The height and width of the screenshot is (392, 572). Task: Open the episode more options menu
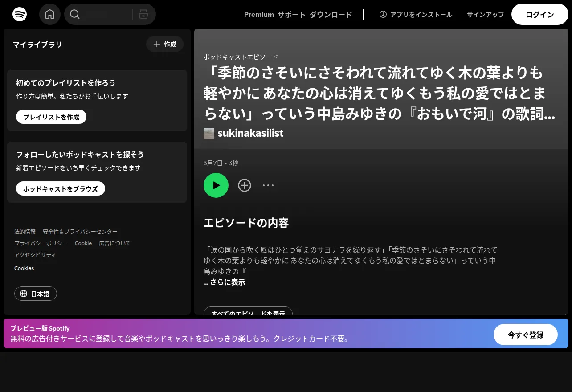coord(268,185)
